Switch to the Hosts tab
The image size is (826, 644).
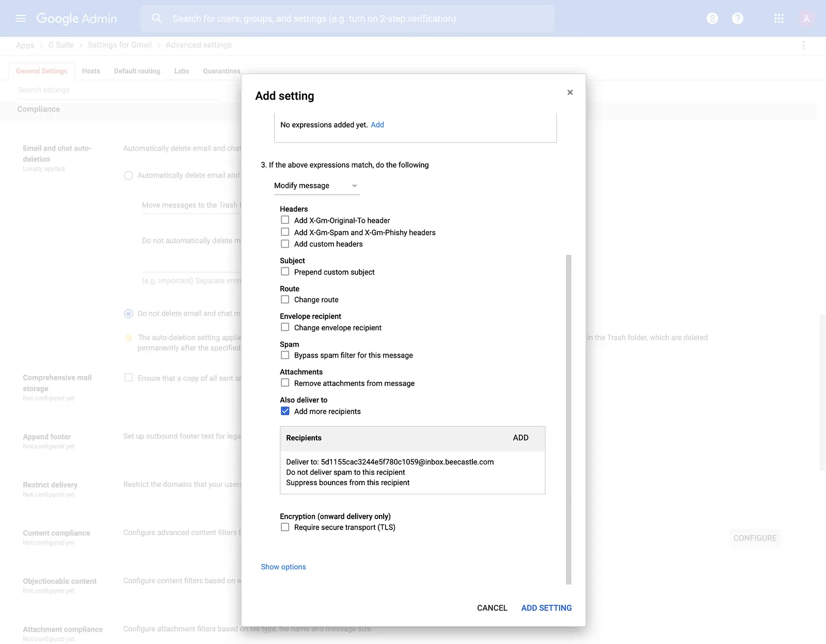click(91, 71)
